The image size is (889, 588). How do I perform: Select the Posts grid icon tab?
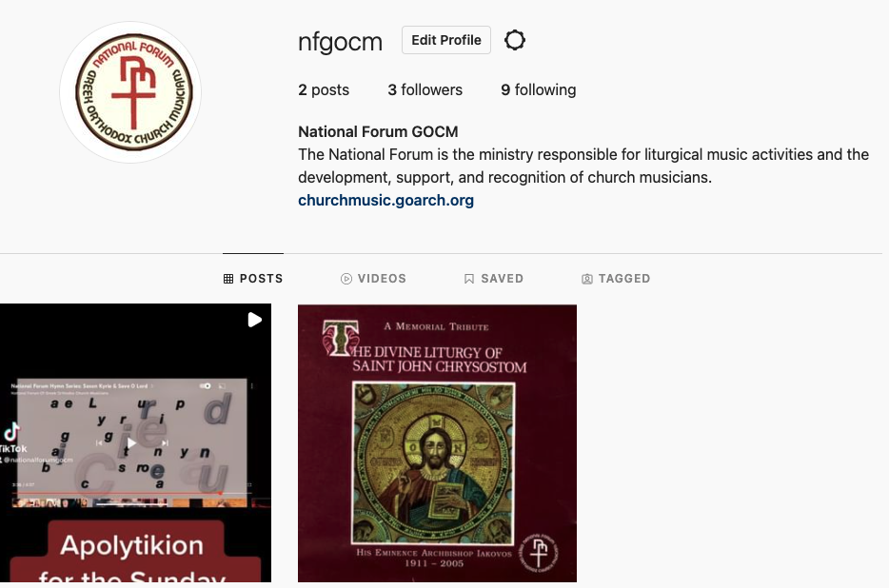pos(253,279)
